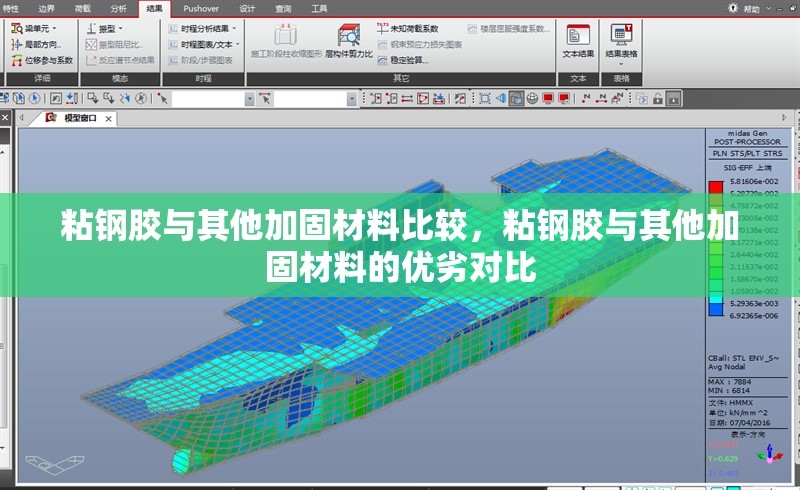Click the tab scroll-left arrow by 模型窗口
The image size is (800, 490).
[x=22, y=117]
